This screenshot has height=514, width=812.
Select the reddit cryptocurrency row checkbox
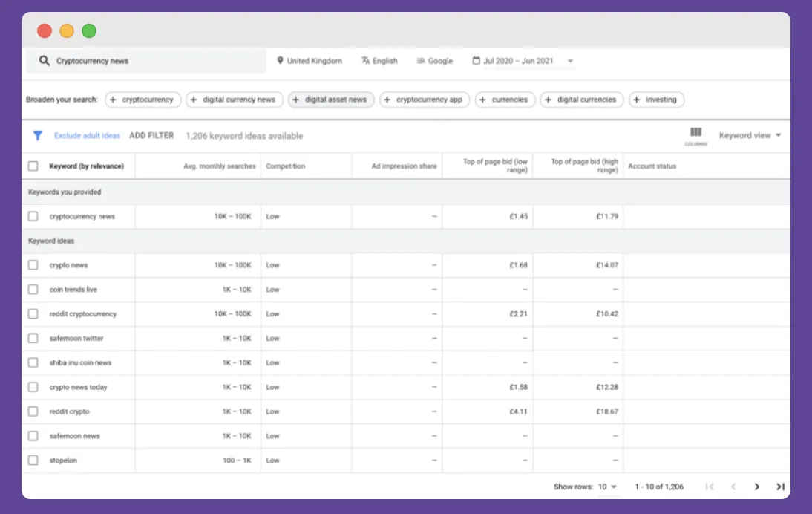click(x=33, y=314)
